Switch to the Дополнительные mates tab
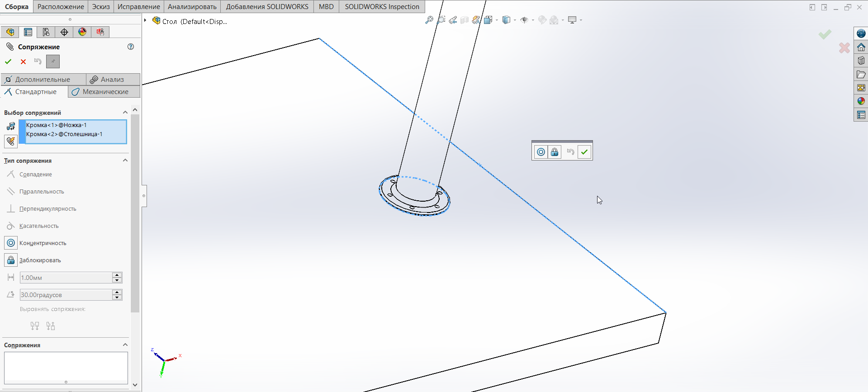This screenshot has width=868, height=392. 43,80
